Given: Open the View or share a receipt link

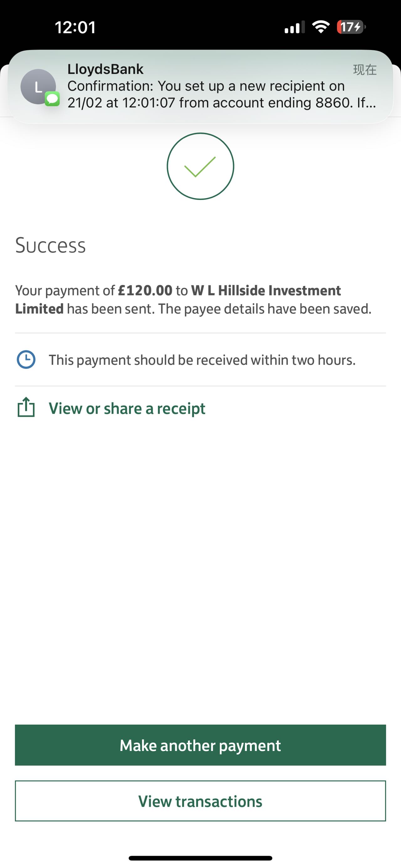Looking at the screenshot, I should coord(127,408).
